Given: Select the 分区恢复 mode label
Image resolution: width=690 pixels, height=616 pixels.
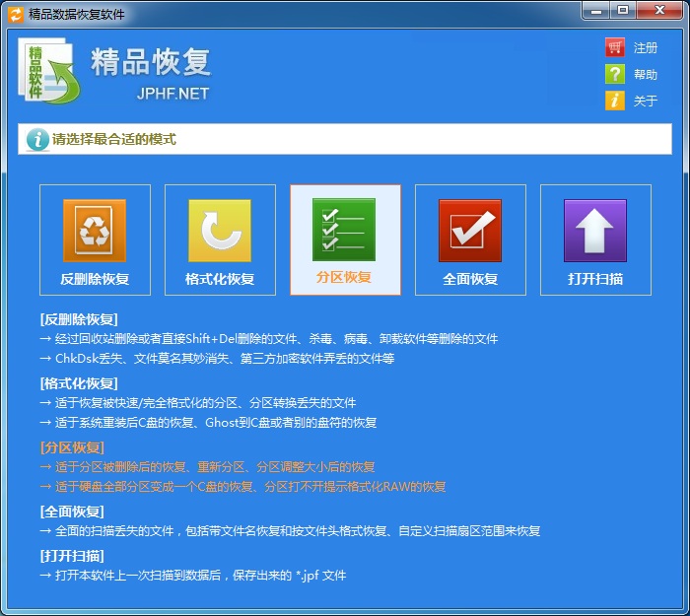Looking at the screenshot, I should click(344, 277).
